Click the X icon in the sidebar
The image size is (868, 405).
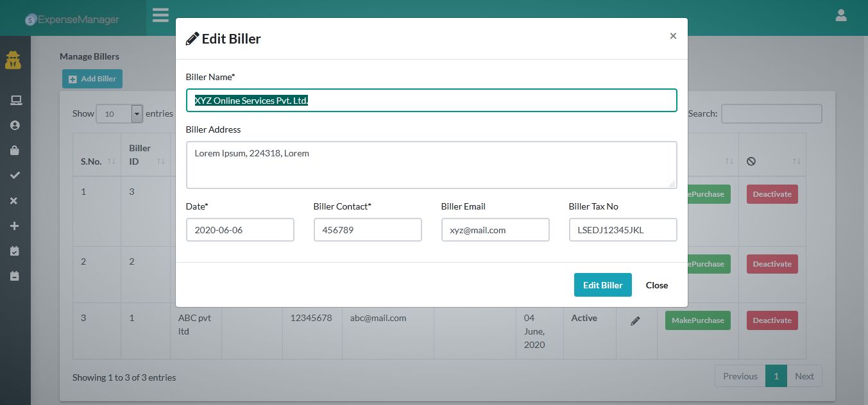[x=15, y=200]
